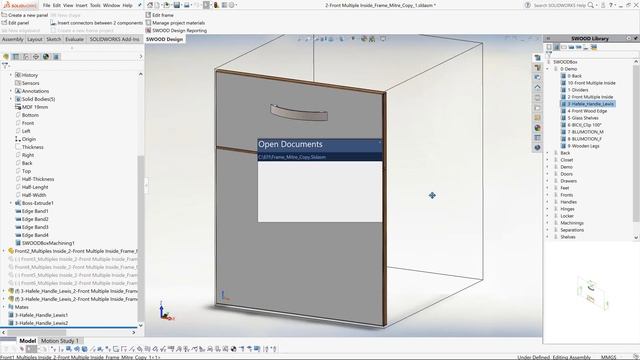Open the File menu
The height and width of the screenshot is (360, 640).
pos(47,5)
